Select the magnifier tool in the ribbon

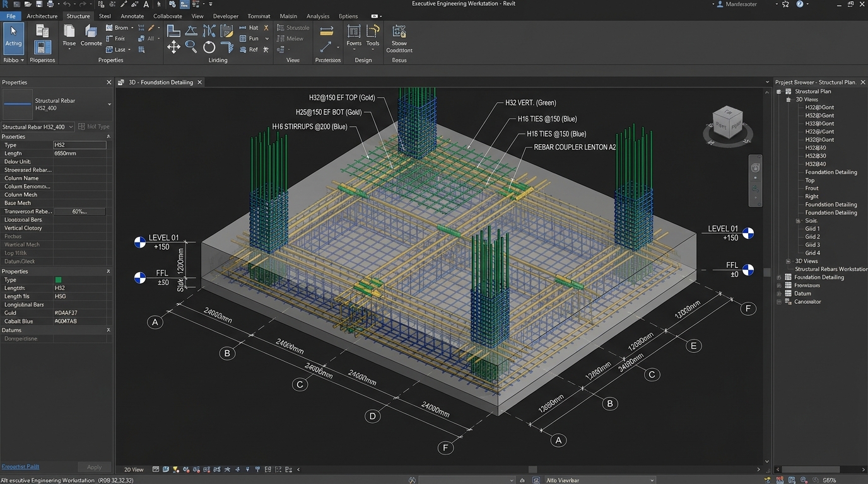click(191, 47)
